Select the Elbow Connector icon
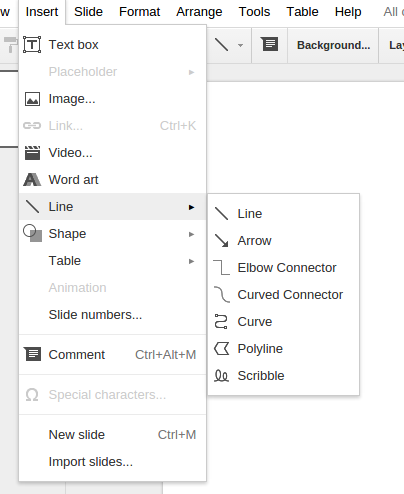 [221, 268]
